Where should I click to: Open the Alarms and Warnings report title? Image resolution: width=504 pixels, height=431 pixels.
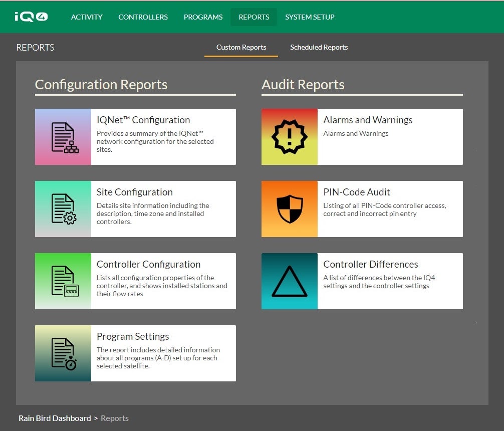pos(368,120)
